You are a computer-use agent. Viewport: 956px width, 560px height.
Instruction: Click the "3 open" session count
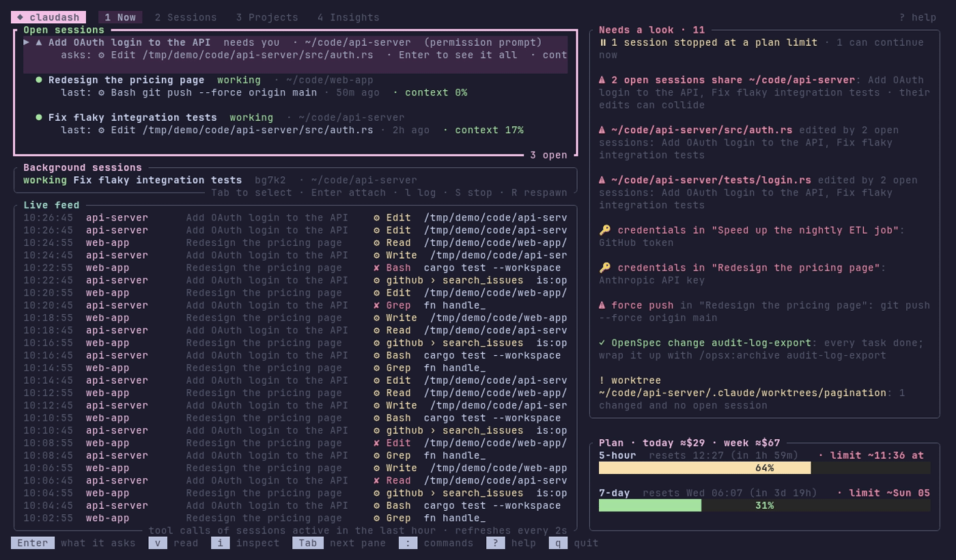pos(548,155)
